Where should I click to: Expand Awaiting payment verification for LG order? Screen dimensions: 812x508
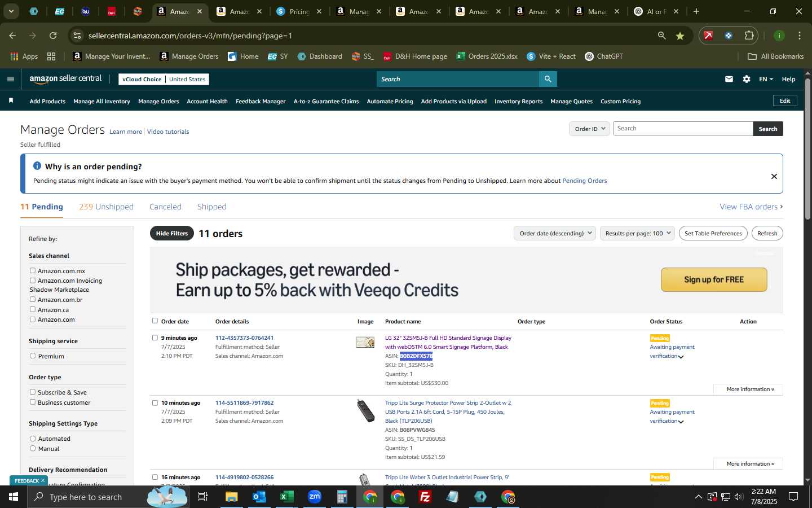click(681, 357)
